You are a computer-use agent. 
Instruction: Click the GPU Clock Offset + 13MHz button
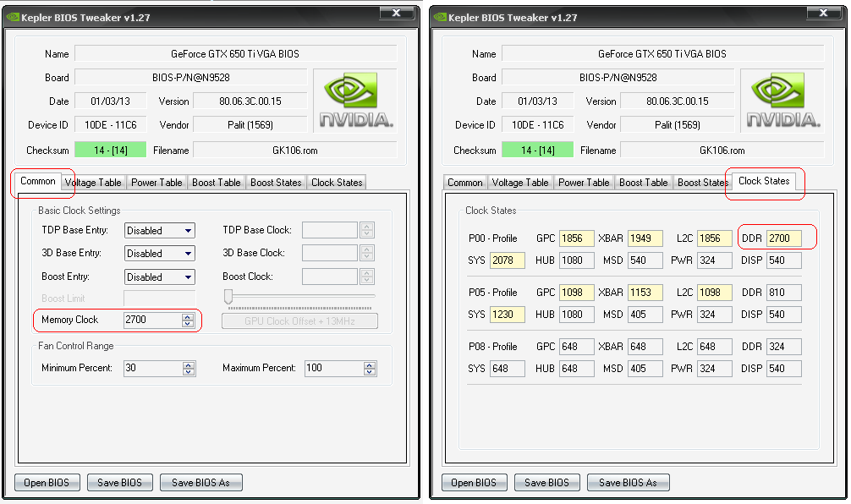tap(299, 321)
